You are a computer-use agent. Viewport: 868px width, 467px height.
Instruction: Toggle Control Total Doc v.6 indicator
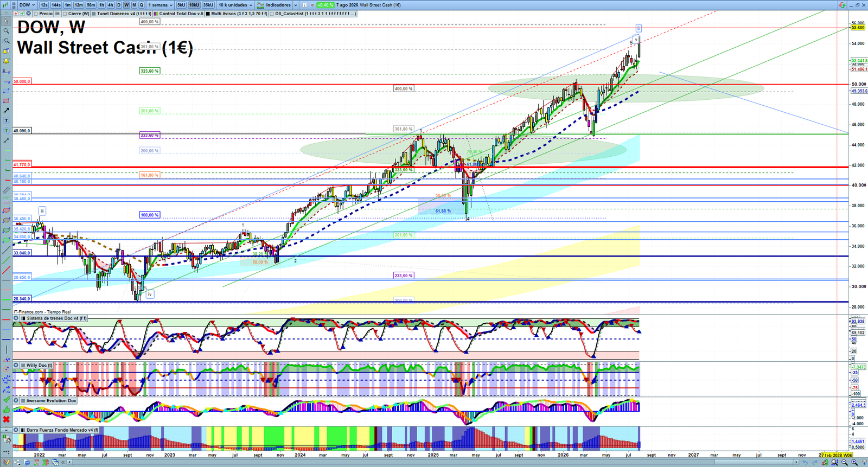coord(156,13)
